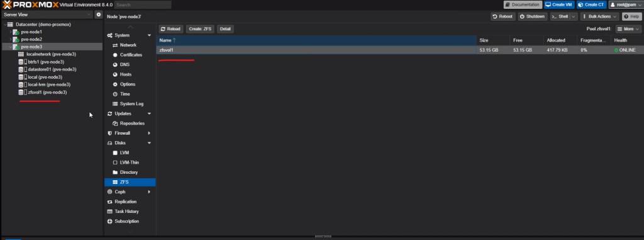Select the zfsvol1 storage under pve-node3

47,92
